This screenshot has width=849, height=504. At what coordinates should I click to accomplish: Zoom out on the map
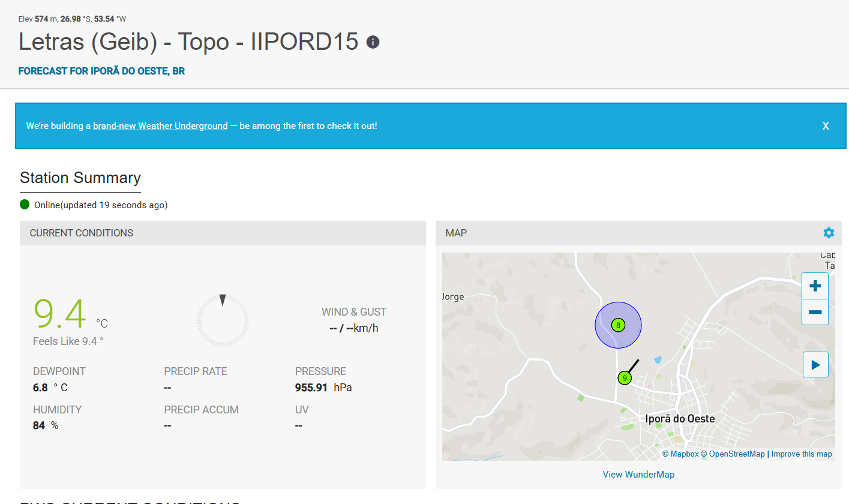(x=815, y=312)
